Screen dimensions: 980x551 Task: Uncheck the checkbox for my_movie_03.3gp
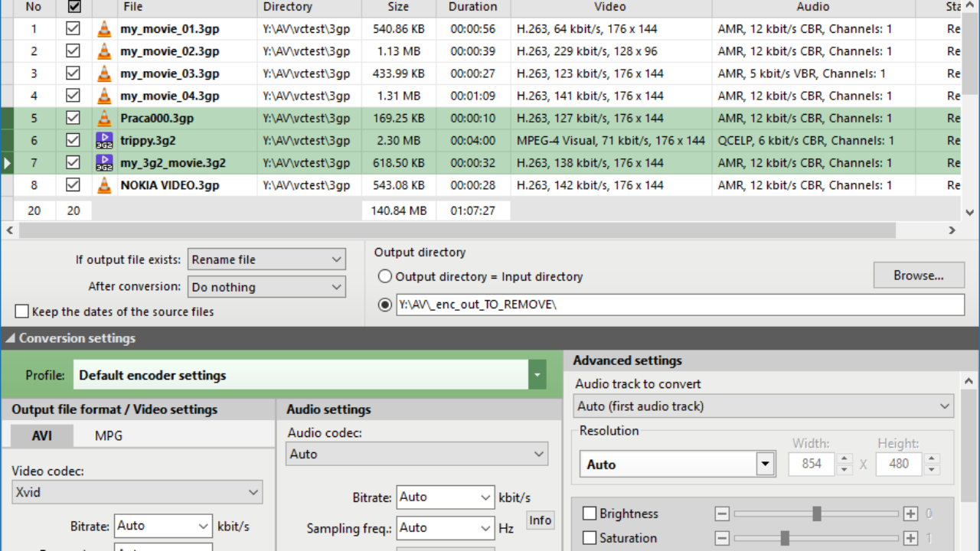pos(73,73)
